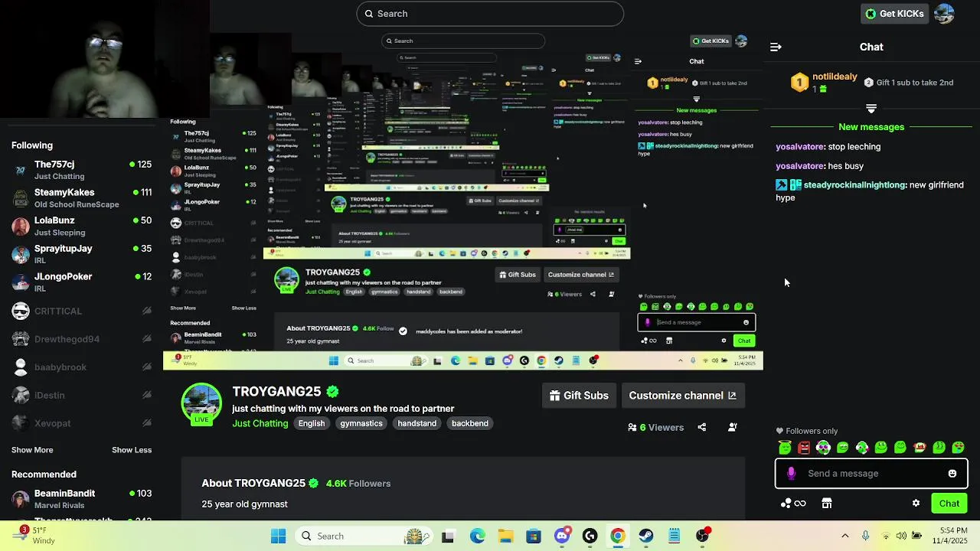This screenshot has width=980, height=551.
Task: Click the red-headed emote near the right end
Action: (x=920, y=448)
